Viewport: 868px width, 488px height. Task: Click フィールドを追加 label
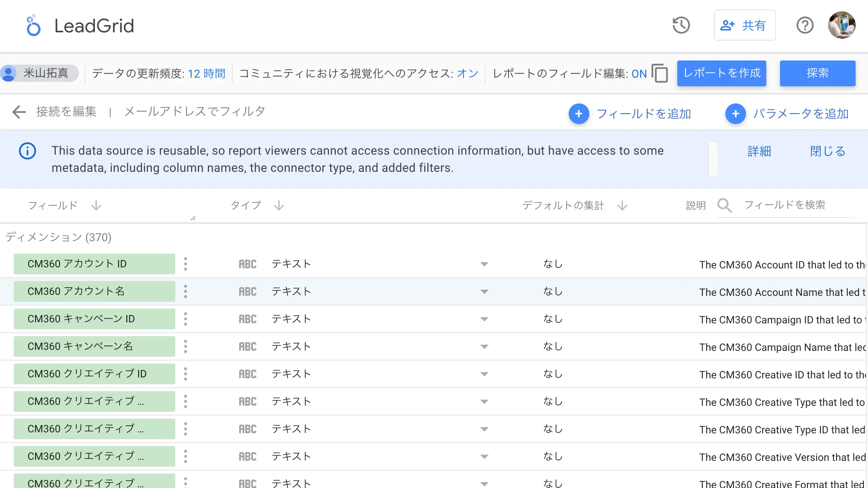[644, 114]
